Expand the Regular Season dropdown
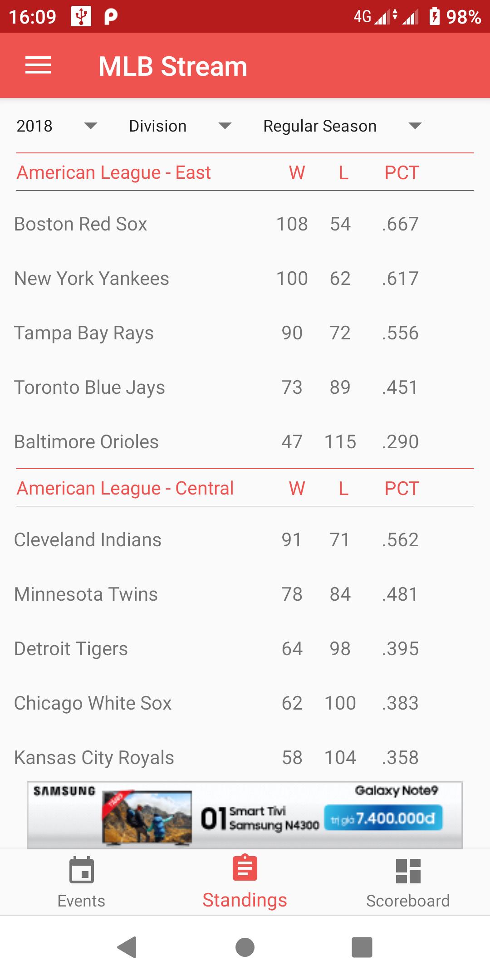 click(343, 126)
